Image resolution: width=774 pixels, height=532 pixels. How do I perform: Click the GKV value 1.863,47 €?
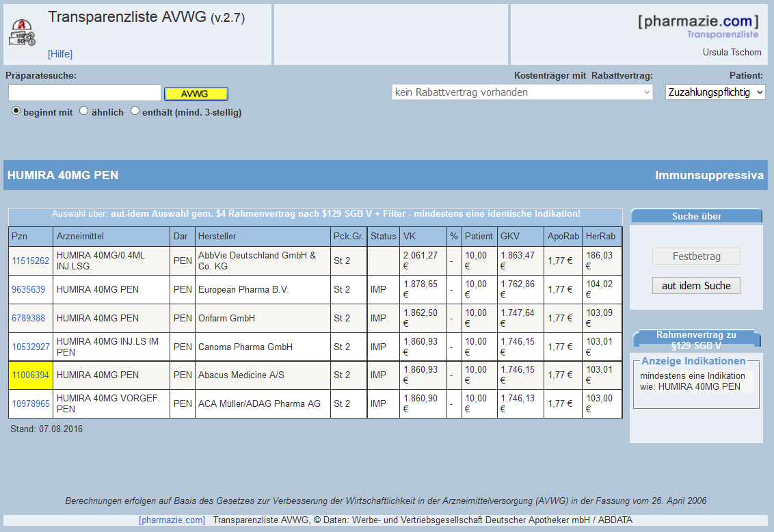point(520,261)
